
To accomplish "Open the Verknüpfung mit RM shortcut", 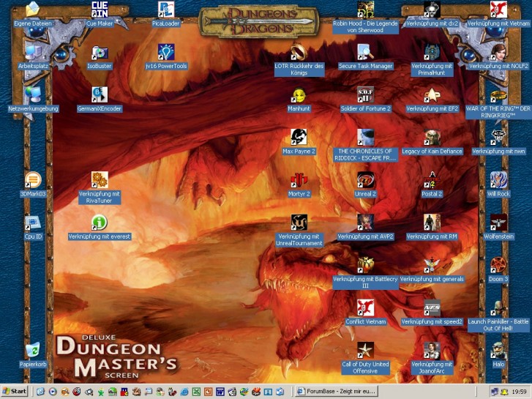I will [432, 223].
